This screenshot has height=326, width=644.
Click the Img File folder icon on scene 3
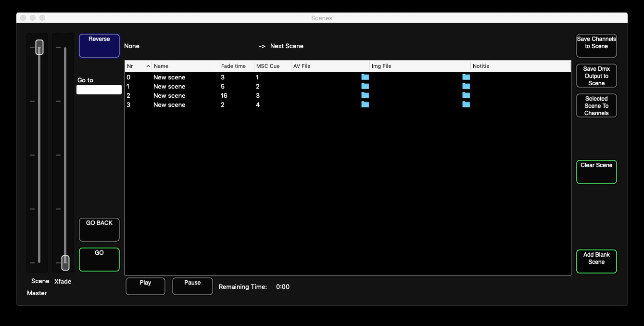tap(466, 104)
